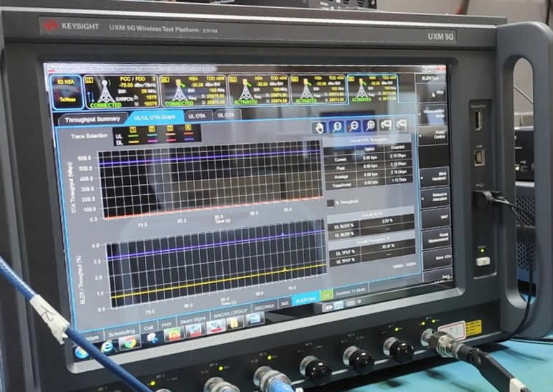Image resolution: width=553 pixels, height=392 pixels.
Task: Click the Restart Measurement softkey
Action: pyautogui.click(x=436, y=238)
